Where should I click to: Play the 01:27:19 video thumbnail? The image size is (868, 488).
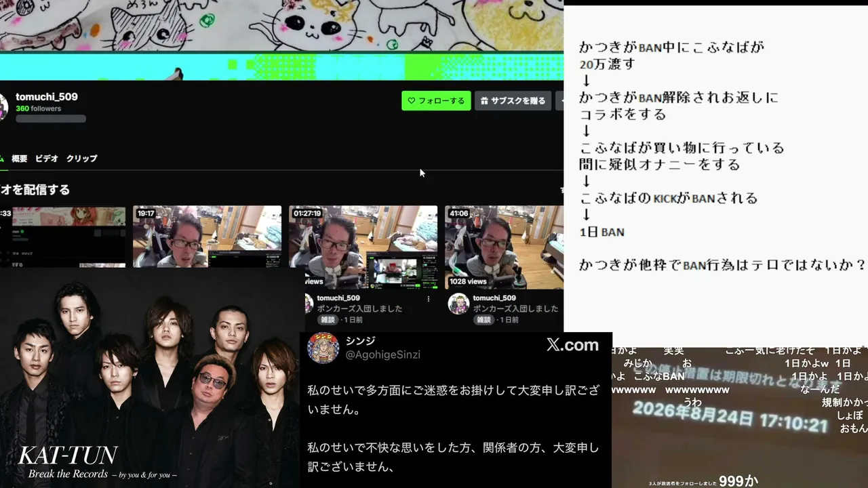[363, 247]
